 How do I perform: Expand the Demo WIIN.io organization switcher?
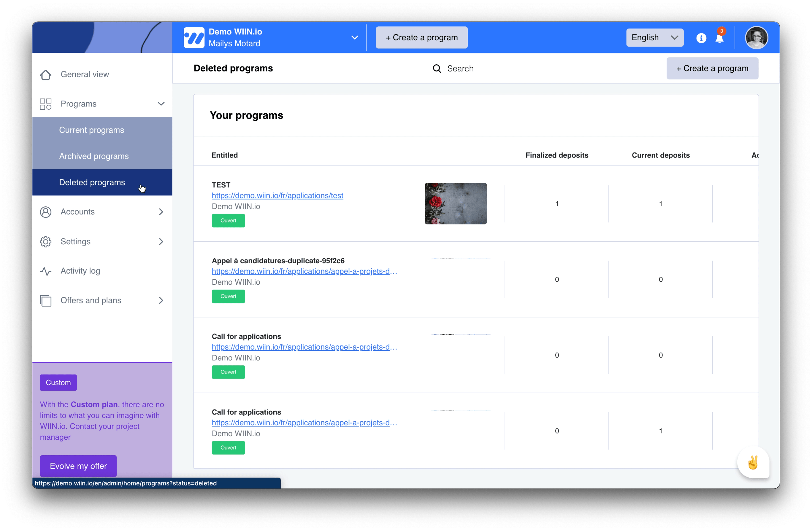(355, 38)
